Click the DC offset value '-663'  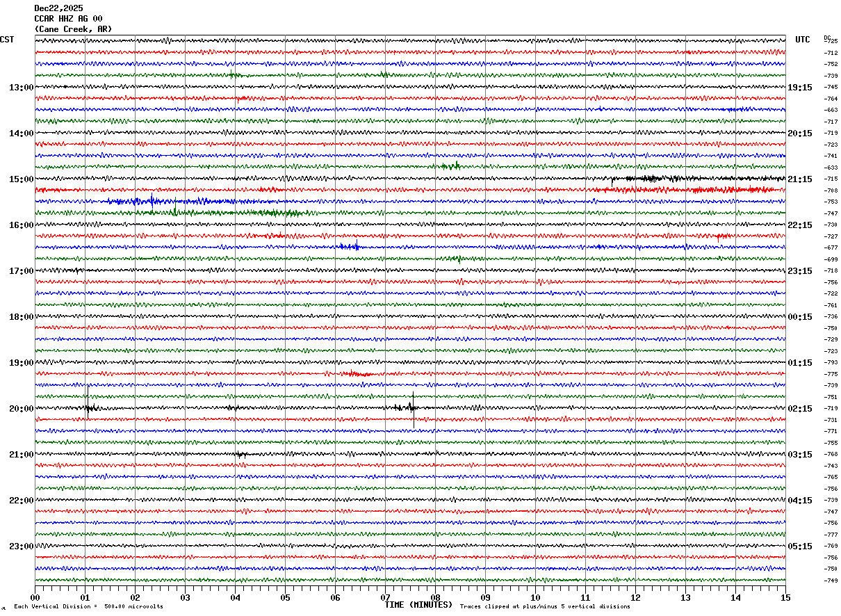tap(831, 111)
